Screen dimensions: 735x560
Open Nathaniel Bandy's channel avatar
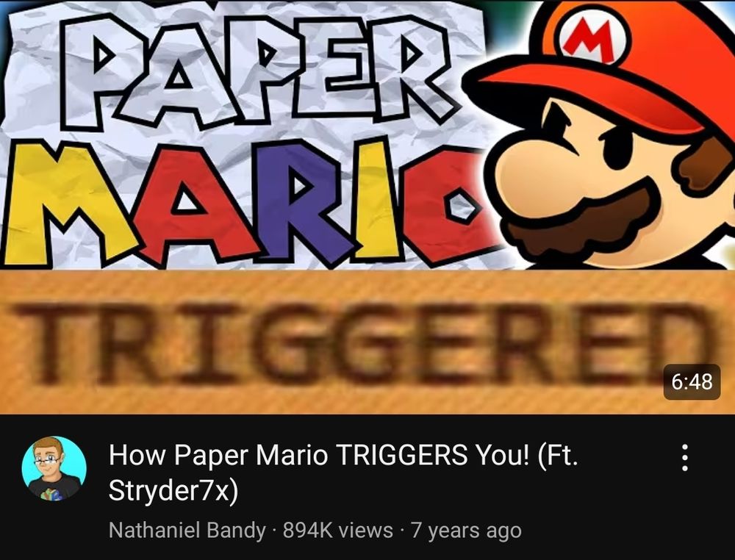click(54, 469)
